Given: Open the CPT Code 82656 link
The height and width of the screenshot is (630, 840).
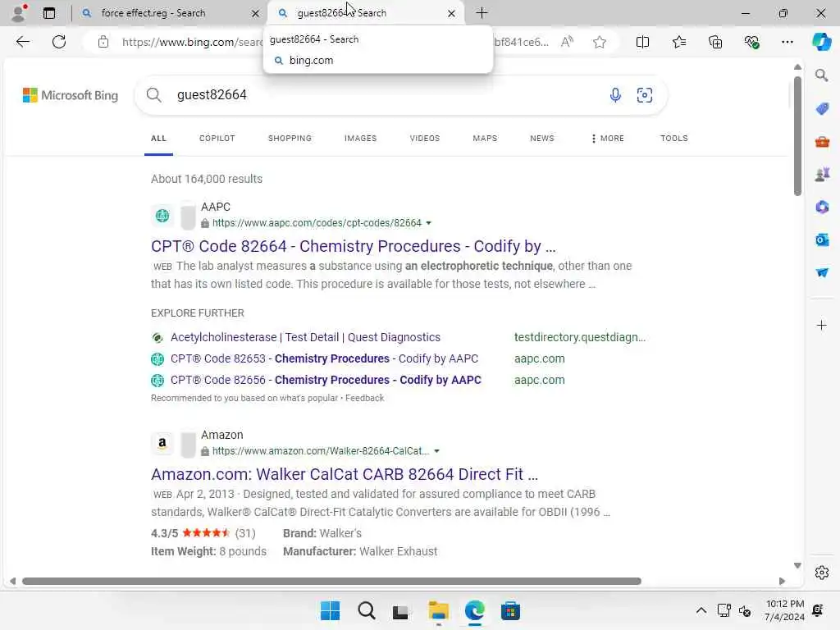Looking at the screenshot, I should (326, 380).
